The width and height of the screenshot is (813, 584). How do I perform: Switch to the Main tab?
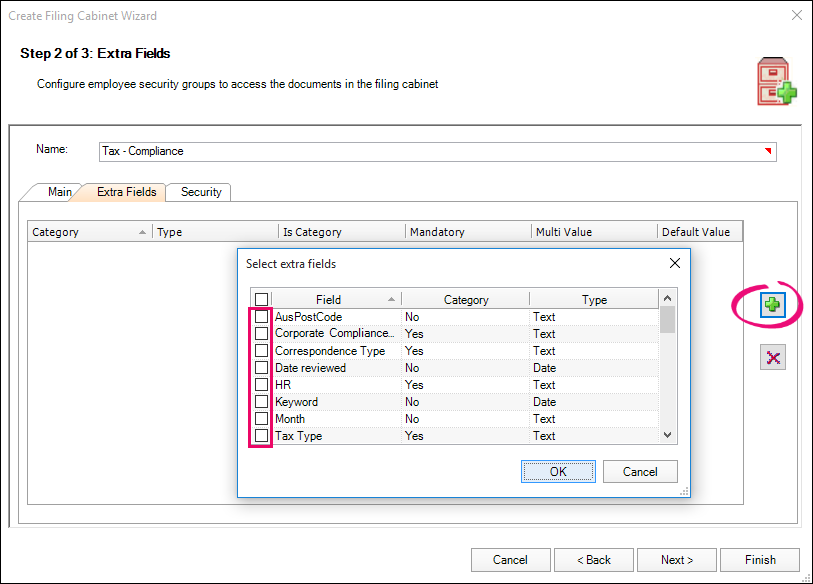pyautogui.click(x=59, y=192)
